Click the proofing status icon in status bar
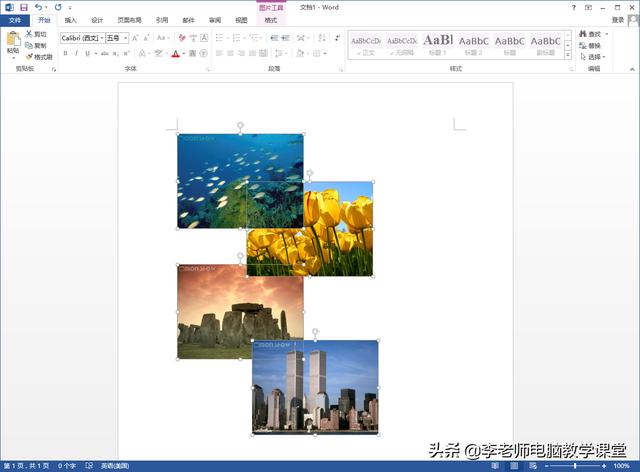 (x=89, y=465)
